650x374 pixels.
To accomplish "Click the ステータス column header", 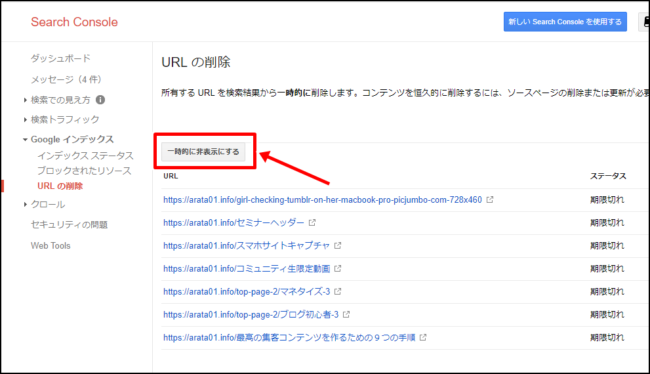I will coord(608,176).
